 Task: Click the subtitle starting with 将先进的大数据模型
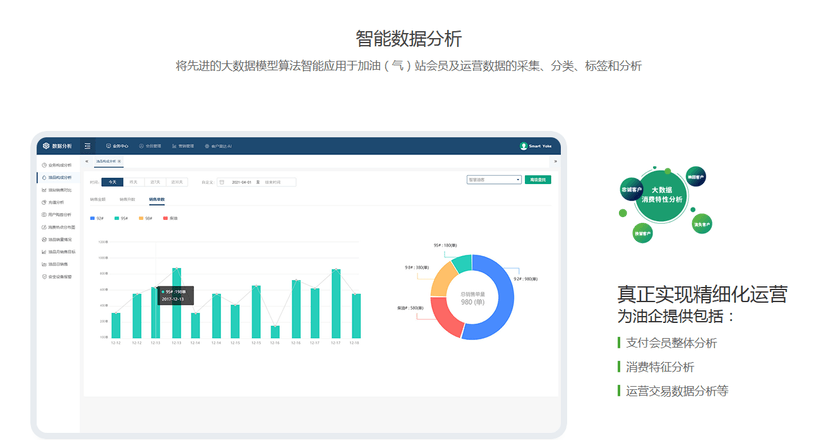[409, 66]
